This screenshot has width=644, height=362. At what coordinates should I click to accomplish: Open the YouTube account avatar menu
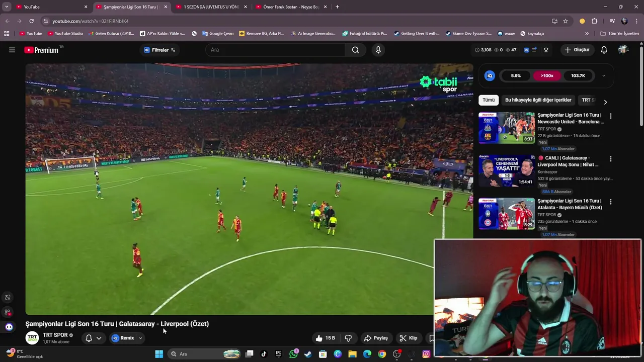pos(623,50)
